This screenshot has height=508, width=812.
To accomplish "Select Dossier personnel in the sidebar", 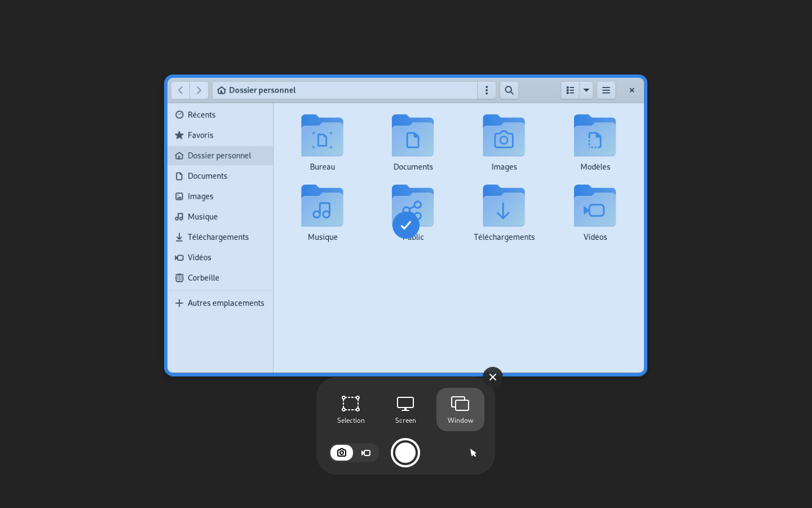I will (x=220, y=155).
